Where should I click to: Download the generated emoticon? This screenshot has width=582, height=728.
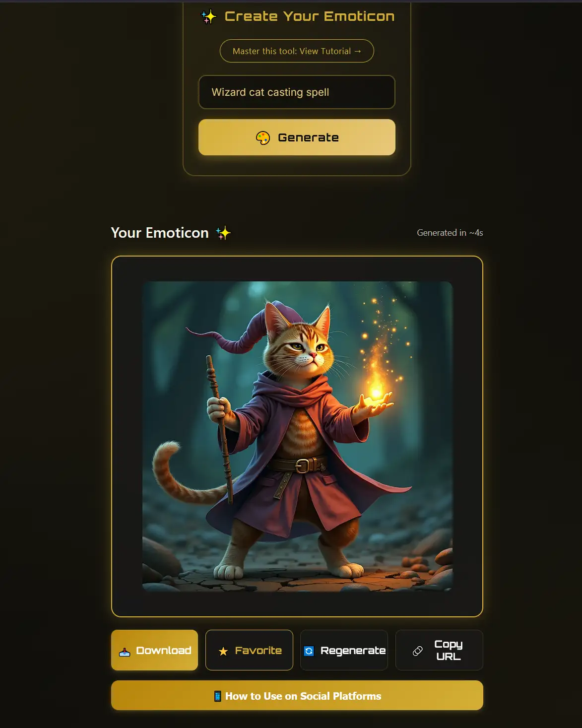(x=154, y=650)
